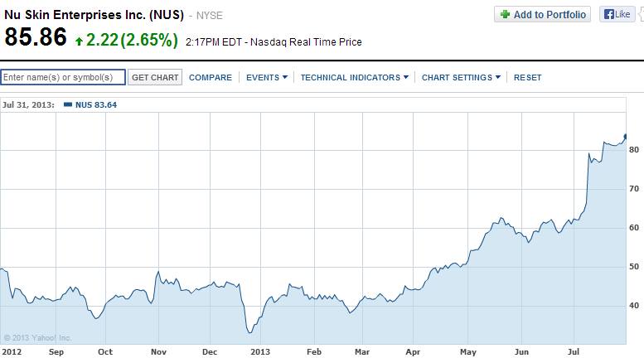Click the 2:17PM EDT Nasdaq Real Time text
This screenshot has height=358, width=644.
tap(274, 42)
